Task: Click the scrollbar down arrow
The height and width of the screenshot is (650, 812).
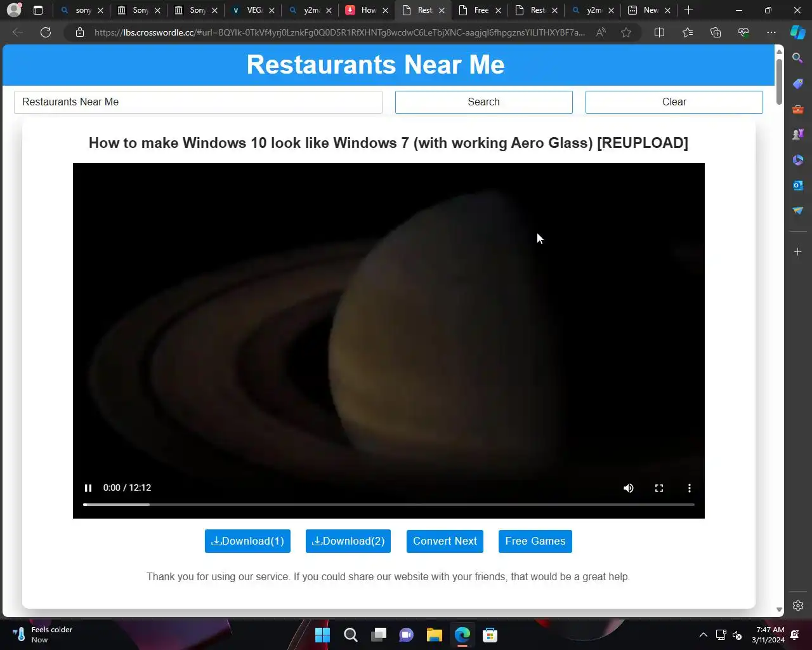Action: [779, 610]
